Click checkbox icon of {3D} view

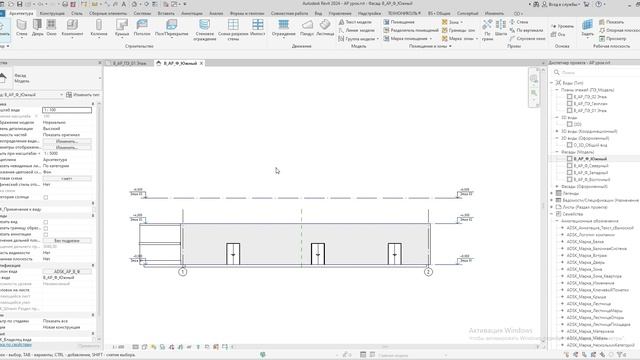tap(569, 124)
